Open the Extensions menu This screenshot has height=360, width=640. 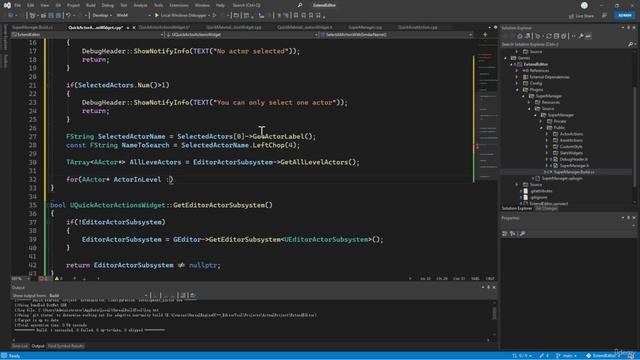coord(179,5)
